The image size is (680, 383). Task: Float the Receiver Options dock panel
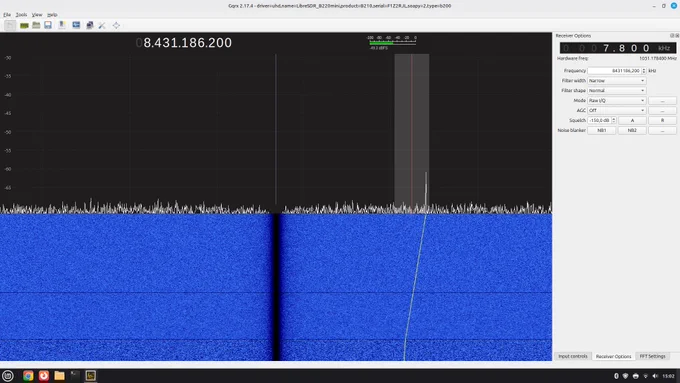(672, 36)
